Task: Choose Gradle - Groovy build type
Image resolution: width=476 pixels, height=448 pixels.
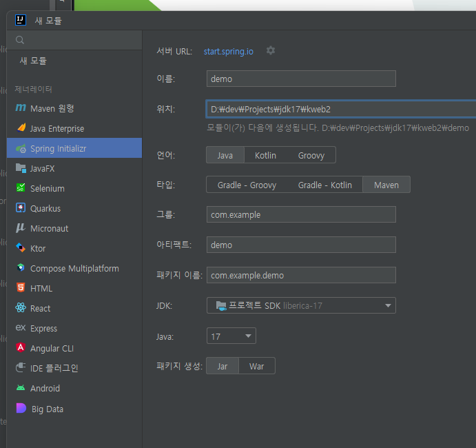Action: 247,185
